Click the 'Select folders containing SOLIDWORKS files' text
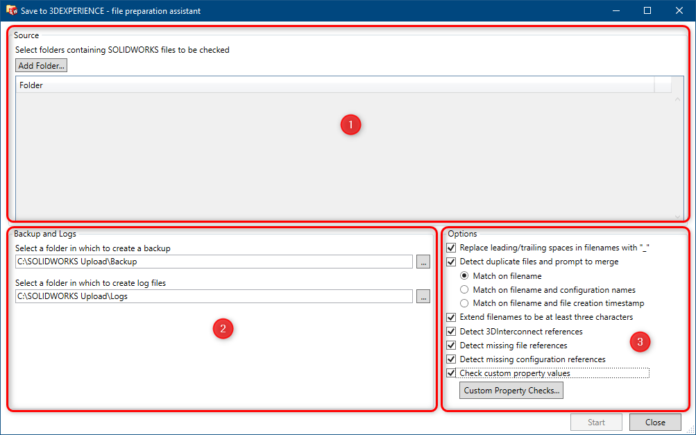This screenshot has height=435, width=696. click(x=122, y=50)
